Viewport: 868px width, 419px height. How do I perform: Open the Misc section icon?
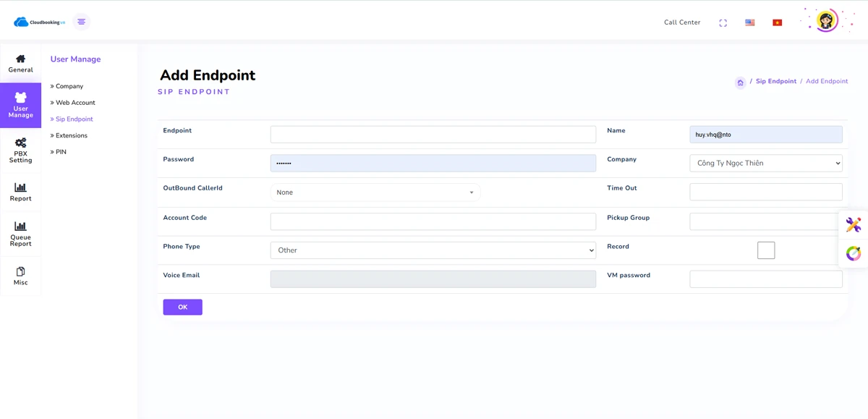pos(20,273)
